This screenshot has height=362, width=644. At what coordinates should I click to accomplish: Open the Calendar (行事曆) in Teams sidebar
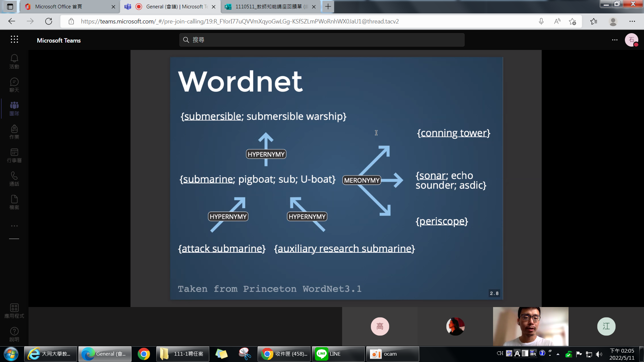(14, 155)
